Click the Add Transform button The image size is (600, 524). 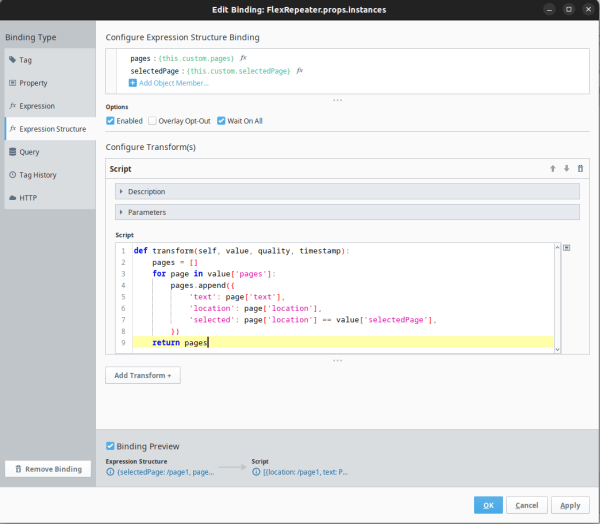[x=142, y=375]
